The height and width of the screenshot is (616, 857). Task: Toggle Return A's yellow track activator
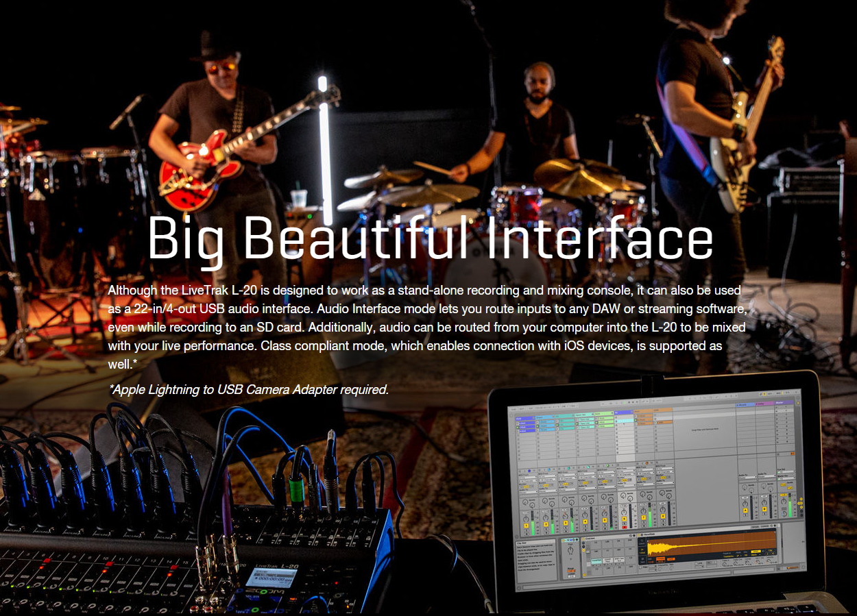[746, 509]
